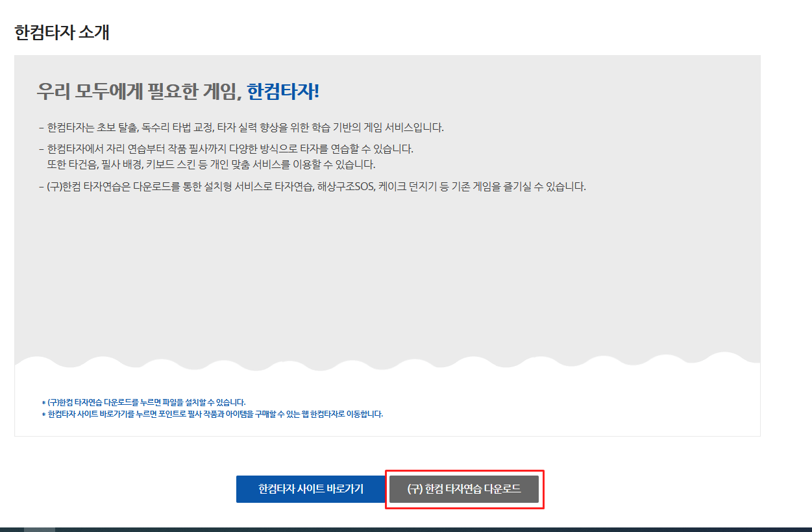The height and width of the screenshot is (532, 812).
Task: Click the 한컴타자 사이트 바로가기 button
Action: pyautogui.click(x=311, y=489)
